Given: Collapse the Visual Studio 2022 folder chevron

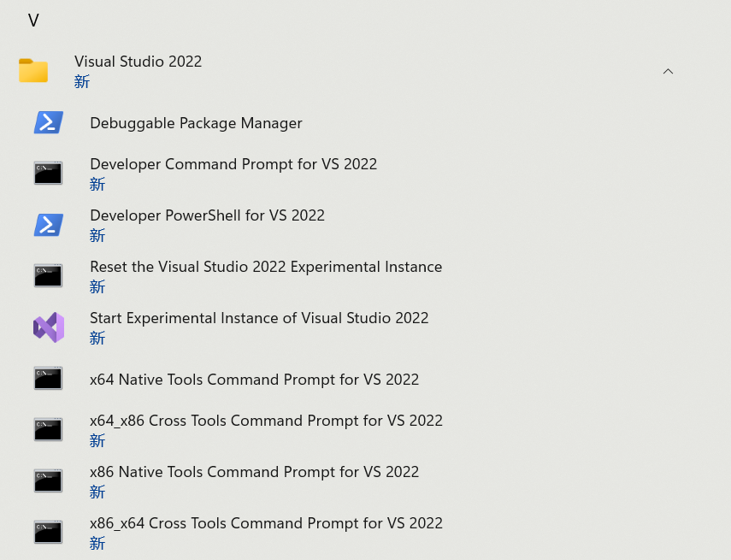Looking at the screenshot, I should click(668, 71).
